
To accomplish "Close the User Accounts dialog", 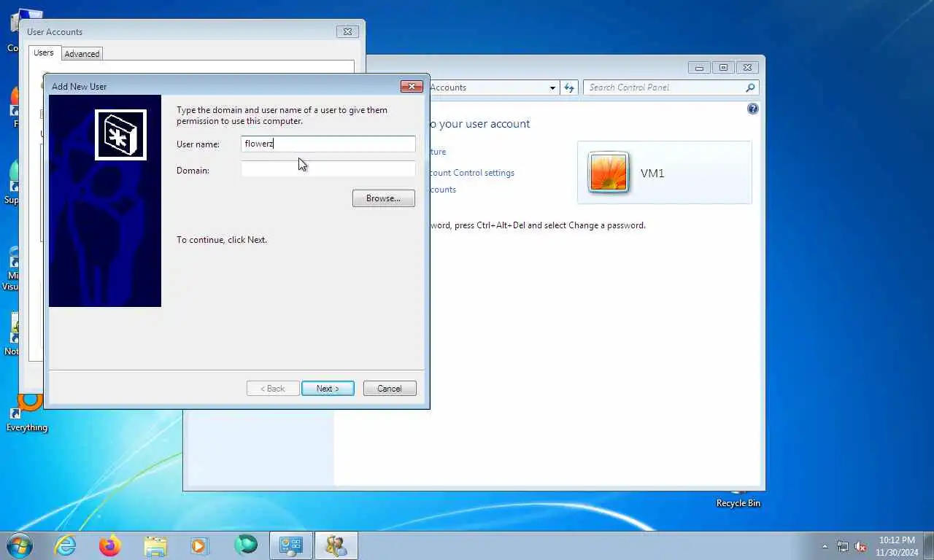I will pyautogui.click(x=347, y=31).
